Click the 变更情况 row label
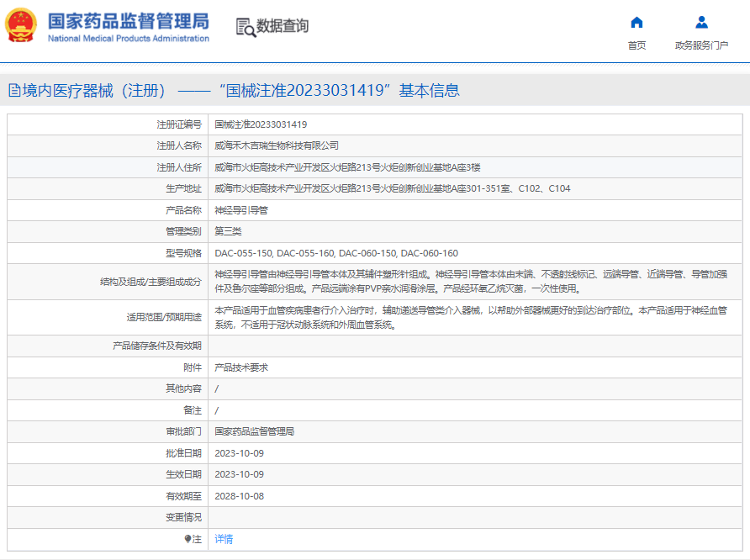Viewport: 750px width, 560px height. point(183,517)
